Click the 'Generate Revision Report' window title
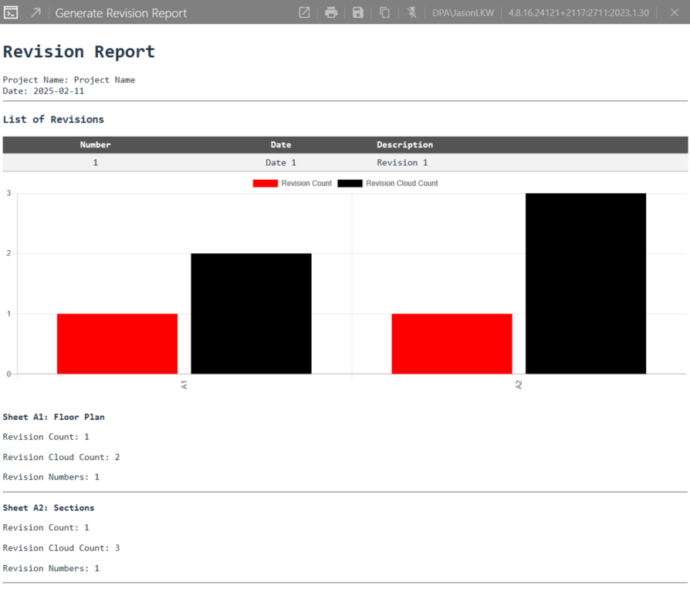This screenshot has height=616, width=690. [x=121, y=13]
